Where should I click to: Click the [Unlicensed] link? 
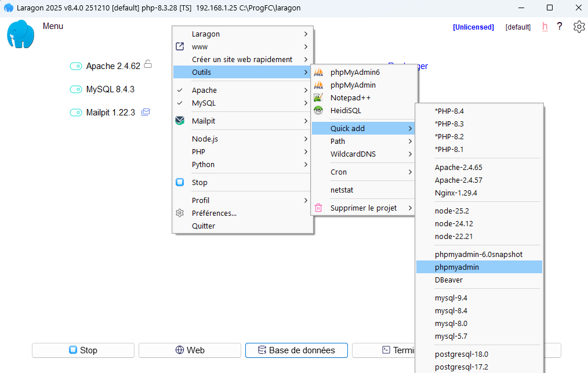coord(473,27)
